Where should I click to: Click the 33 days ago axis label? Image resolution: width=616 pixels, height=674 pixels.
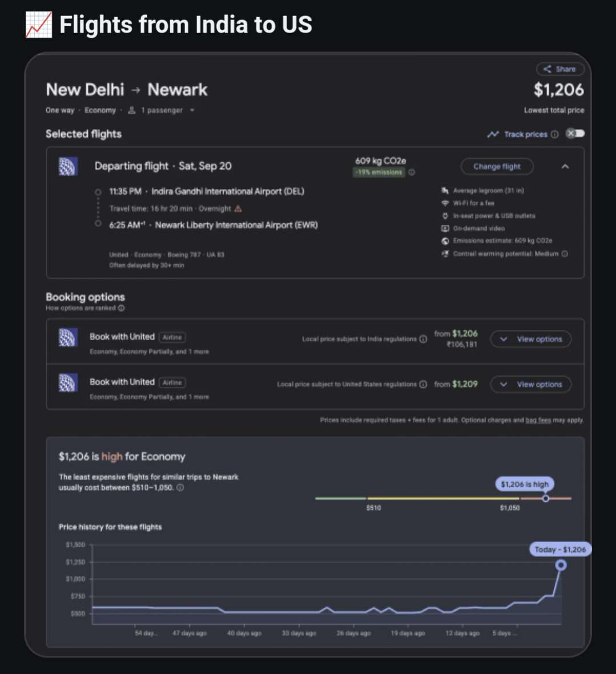pyautogui.click(x=299, y=633)
